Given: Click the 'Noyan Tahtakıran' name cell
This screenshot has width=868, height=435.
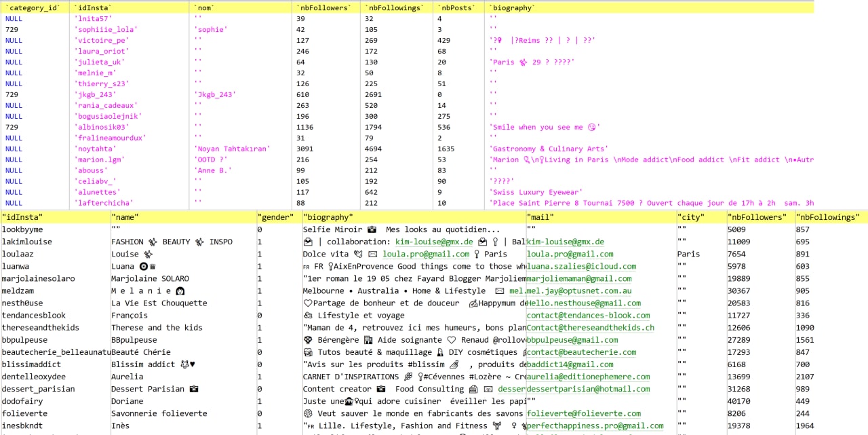Looking at the screenshot, I should (232, 149).
